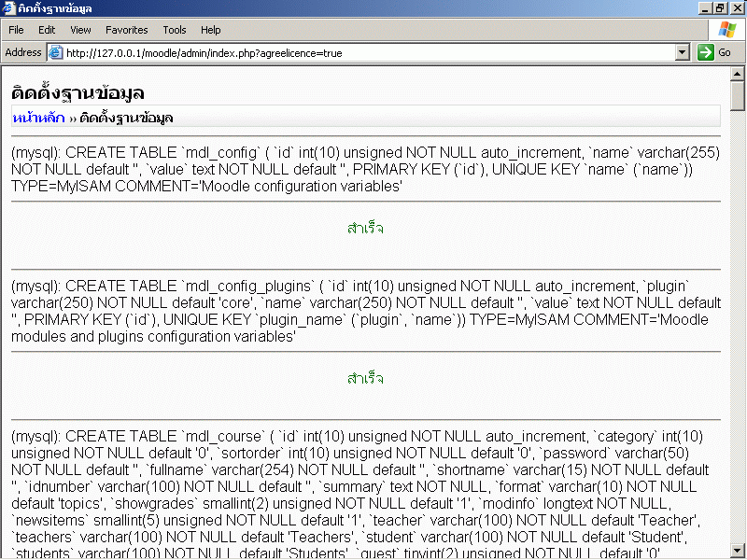747x560 pixels.
Task: Open the View menu
Action: pos(80,30)
